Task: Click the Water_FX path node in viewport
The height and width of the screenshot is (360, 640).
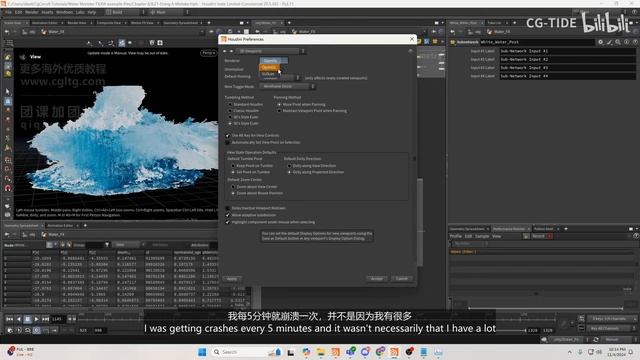Action: 53,31
